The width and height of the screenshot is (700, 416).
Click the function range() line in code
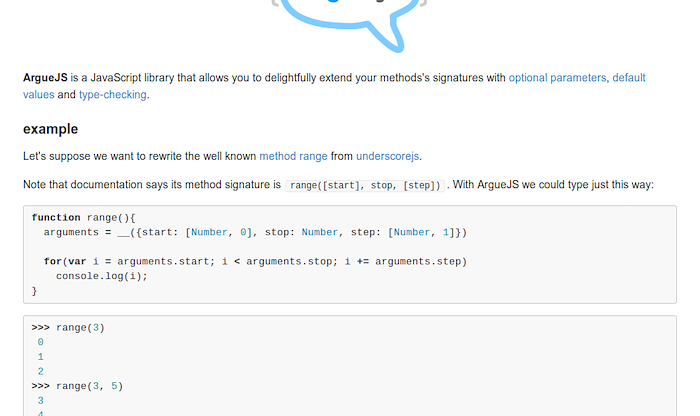click(83, 217)
